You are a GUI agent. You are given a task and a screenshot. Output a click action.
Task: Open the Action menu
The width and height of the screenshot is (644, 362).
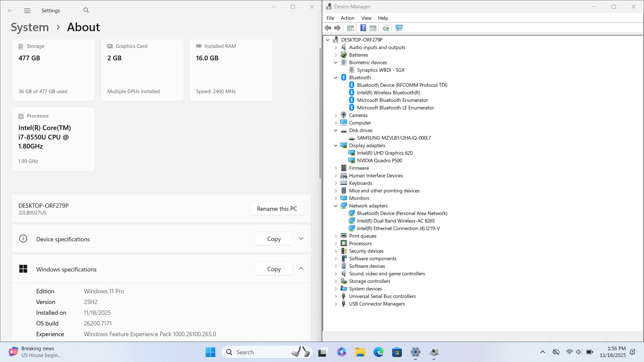click(347, 18)
